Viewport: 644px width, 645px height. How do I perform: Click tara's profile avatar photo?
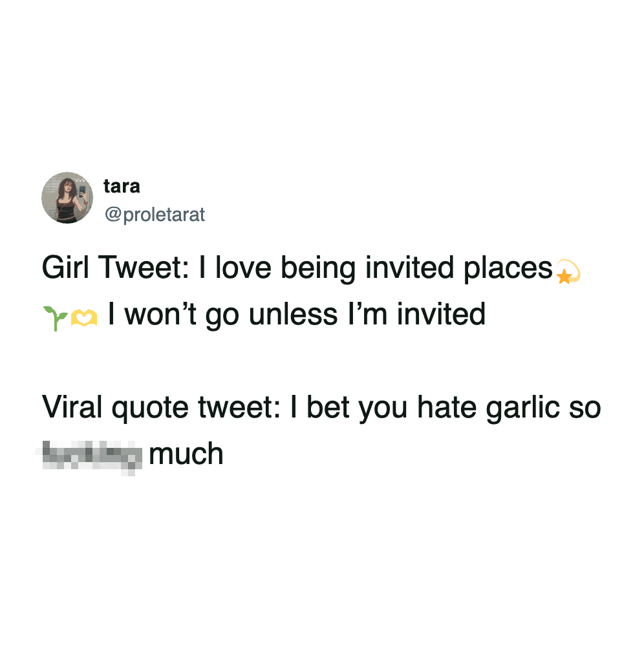(67, 198)
